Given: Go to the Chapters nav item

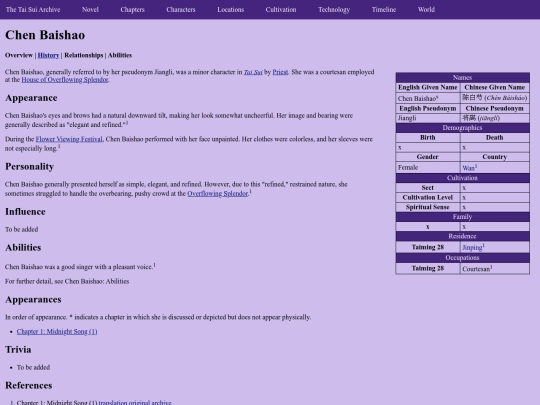Looking at the screenshot, I should [x=133, y=10].
